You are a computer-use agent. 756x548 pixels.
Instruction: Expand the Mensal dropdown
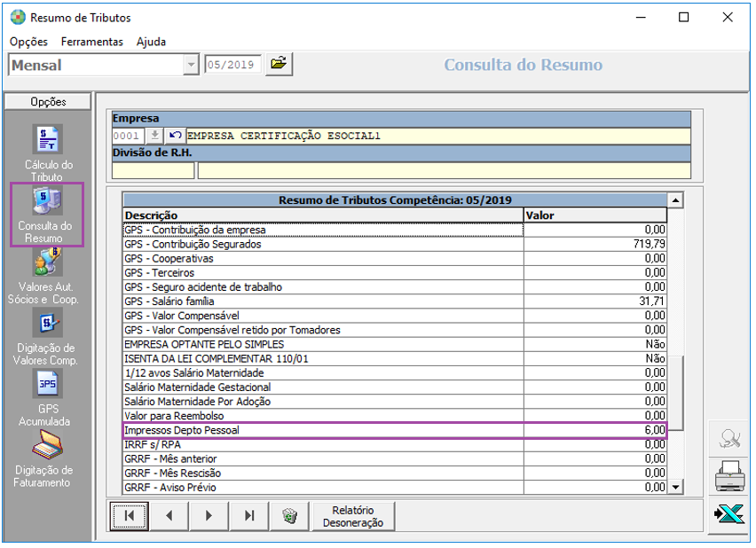click(192, 65)
